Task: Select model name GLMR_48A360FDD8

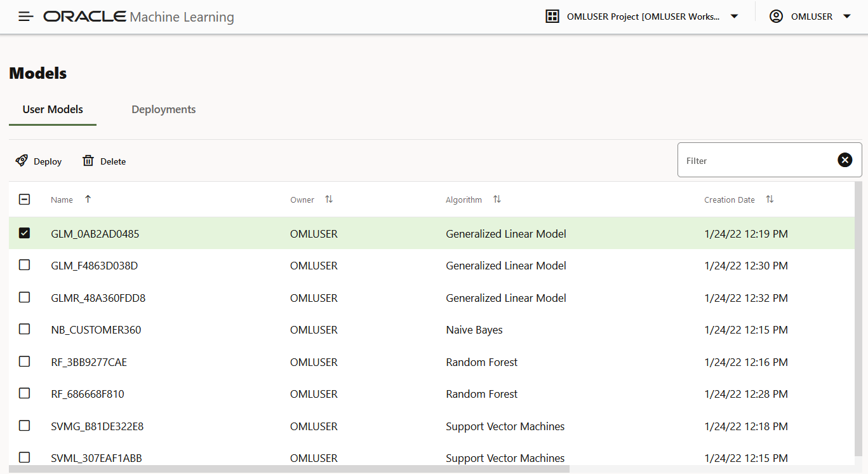Action: pos(98,298)
